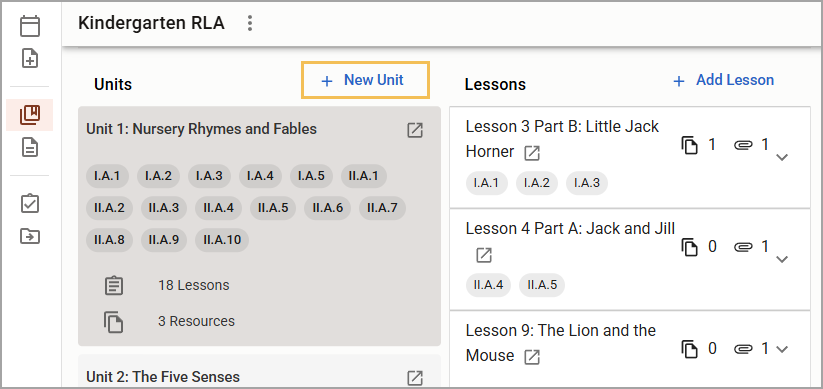Open the calendar icon in sidebar

point(30,26)
